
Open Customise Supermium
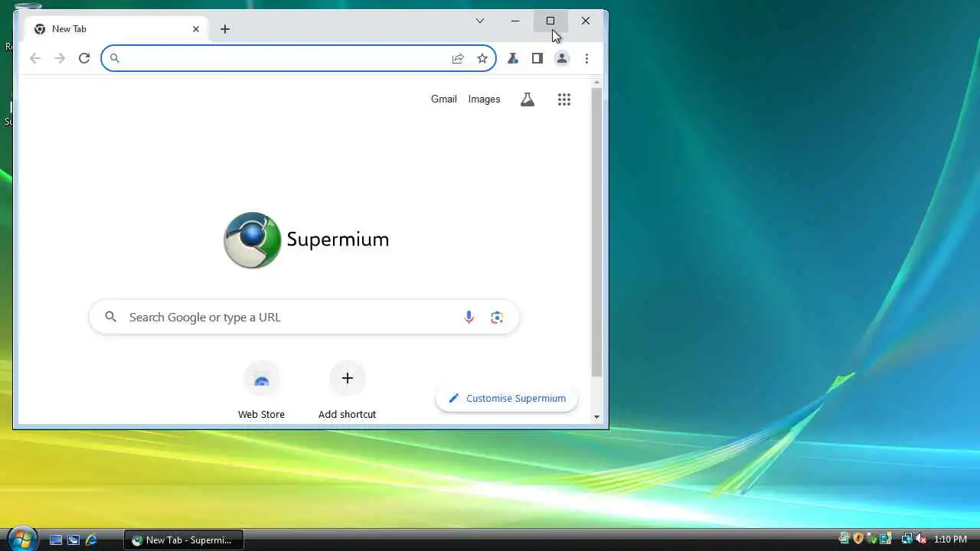point(507,398)
